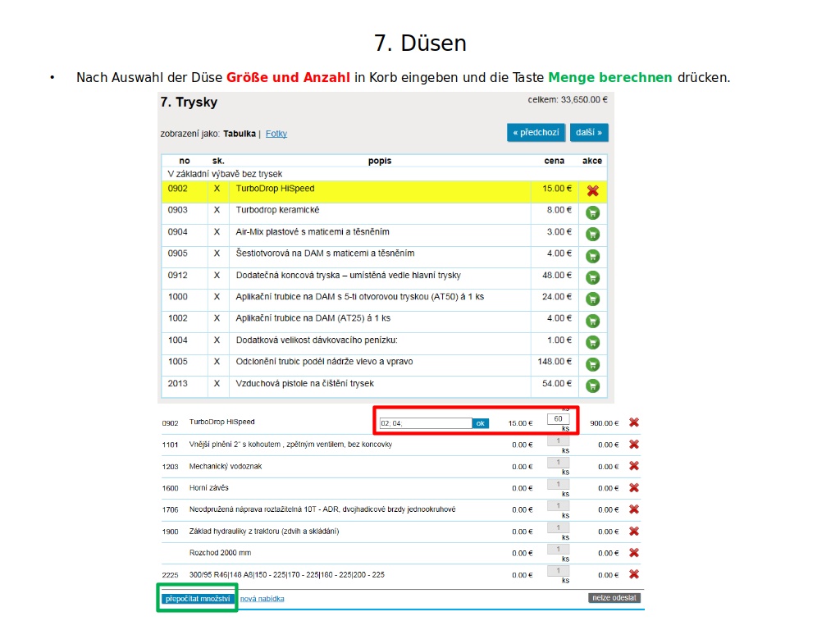The height and width of the screenshot is (630, 840).
Task: Delete Mechanický vodoznak from basket list
Action: [633, 466]
